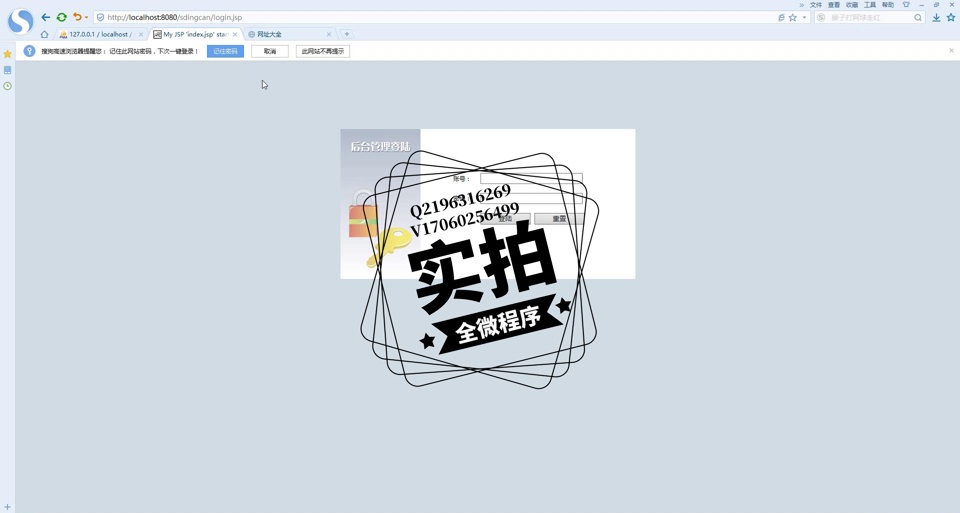
Task: Open the 查看 menu
Action: tap(834, 5)
